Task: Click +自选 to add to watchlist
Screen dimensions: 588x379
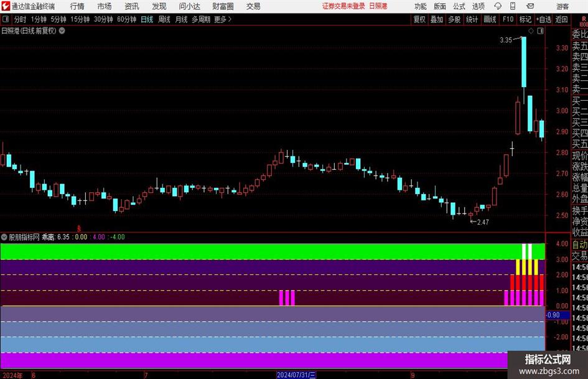Action: coord(544,19)
